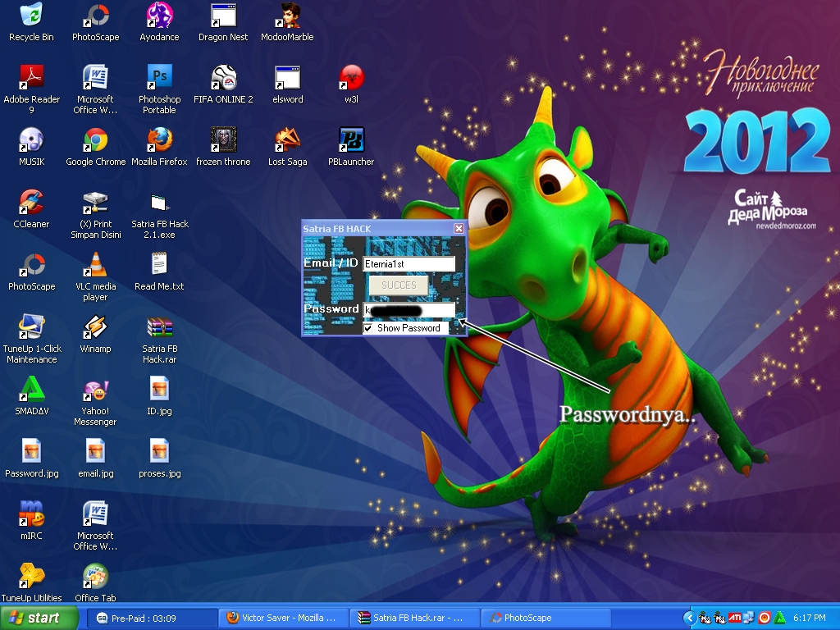Viewport: 840px width, 630px height.
Task: Switch to PhotoScape taskbar window
Action: (546, 619)
